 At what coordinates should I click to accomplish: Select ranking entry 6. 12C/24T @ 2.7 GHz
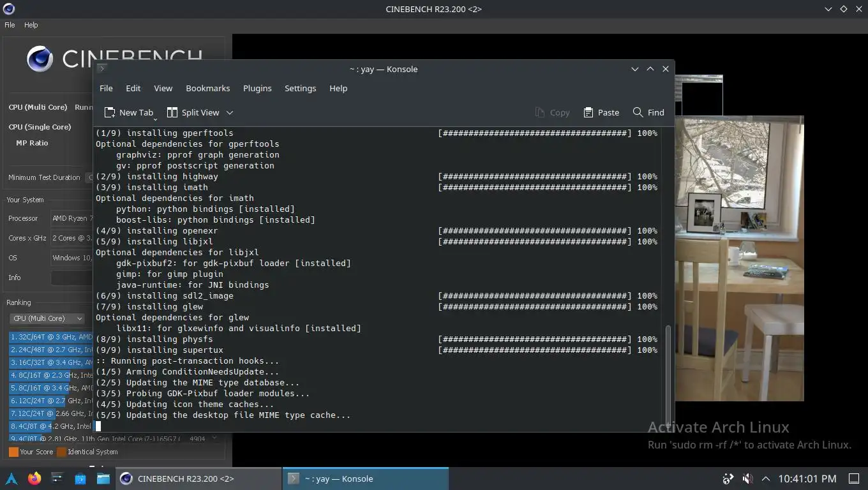(x=51, y=401)
